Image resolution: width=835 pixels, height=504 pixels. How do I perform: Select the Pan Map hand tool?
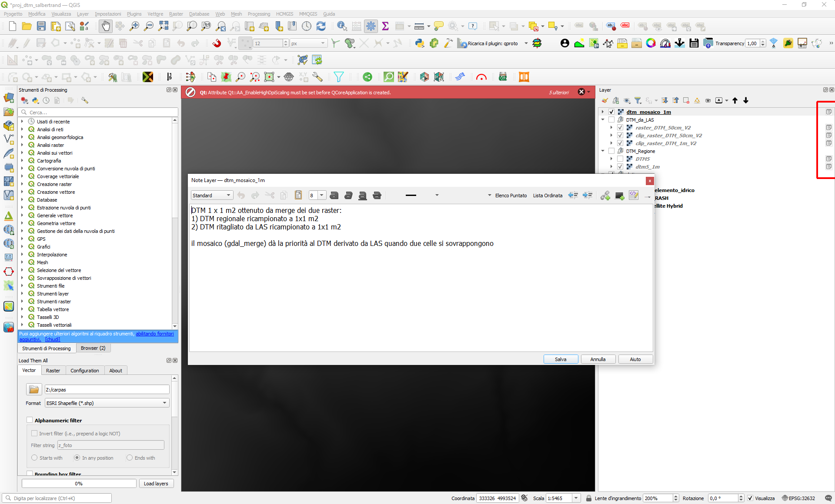[106, 26]
